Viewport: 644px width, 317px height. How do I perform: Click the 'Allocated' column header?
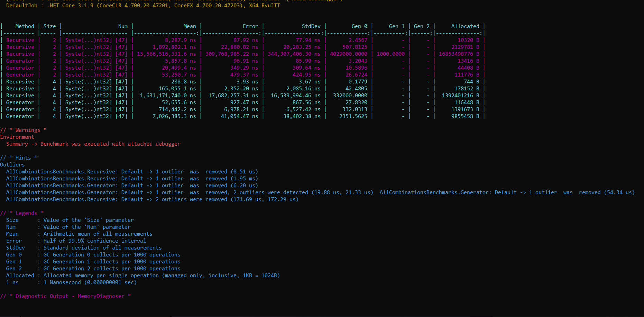pos(465,26)
